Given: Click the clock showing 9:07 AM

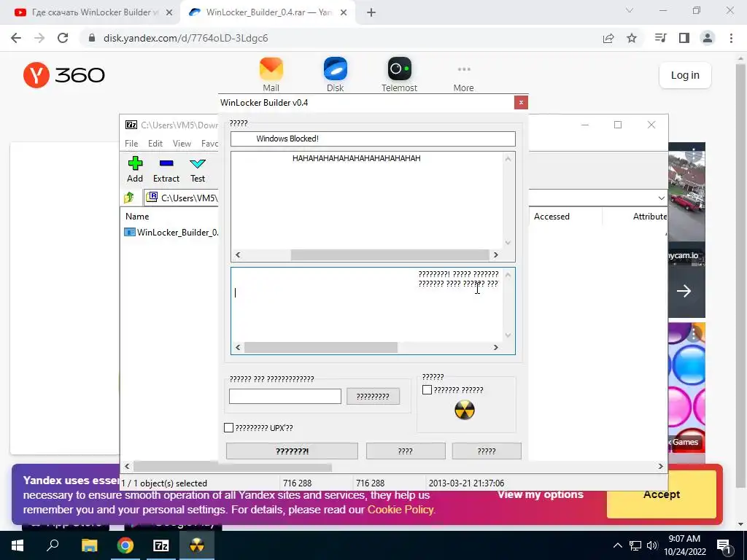Looking at the screenshot, I should 684,539.
